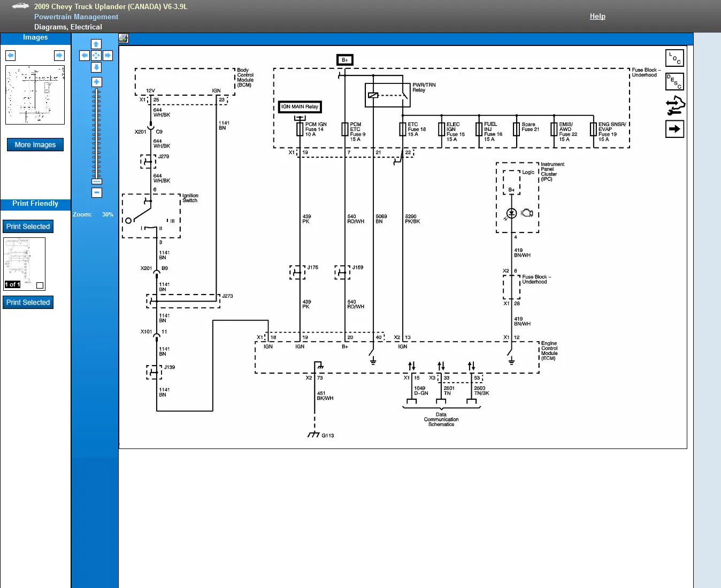721x588 pixels.
Task: Click the 451 BK/WH wire label
Action: pos(325,396)
